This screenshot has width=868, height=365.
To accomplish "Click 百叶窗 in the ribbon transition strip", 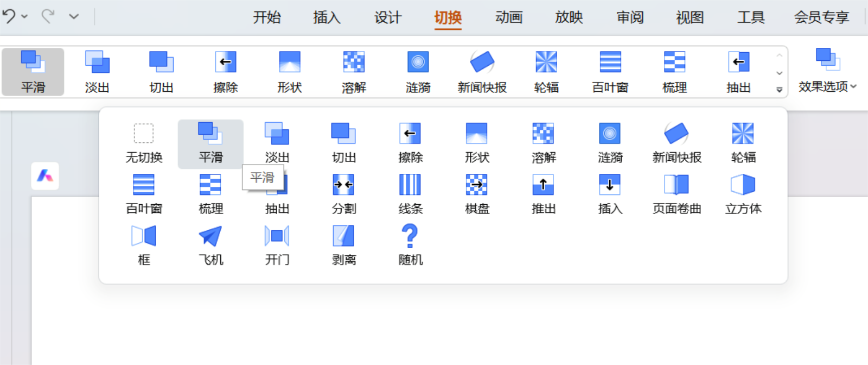I will [610, 72].
